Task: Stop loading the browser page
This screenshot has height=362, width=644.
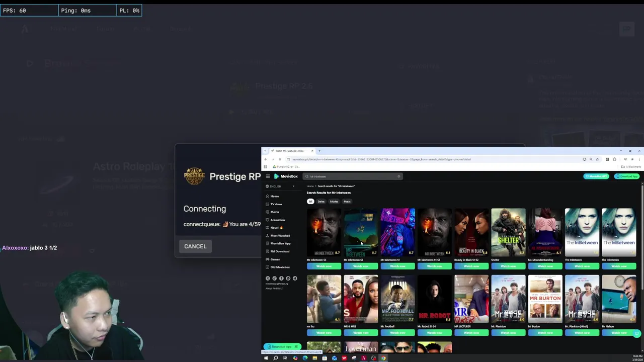Action: [280, 159]
